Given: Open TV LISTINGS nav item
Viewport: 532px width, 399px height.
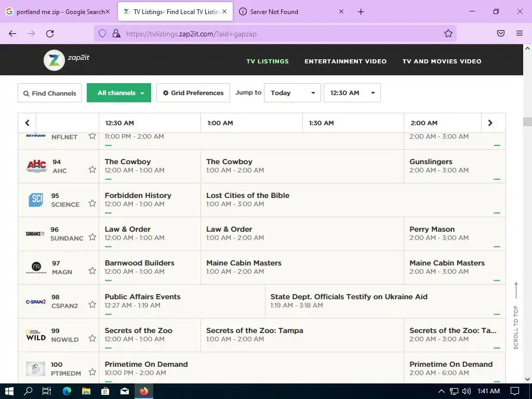Looking at the screenshot, I should point(268,61).
